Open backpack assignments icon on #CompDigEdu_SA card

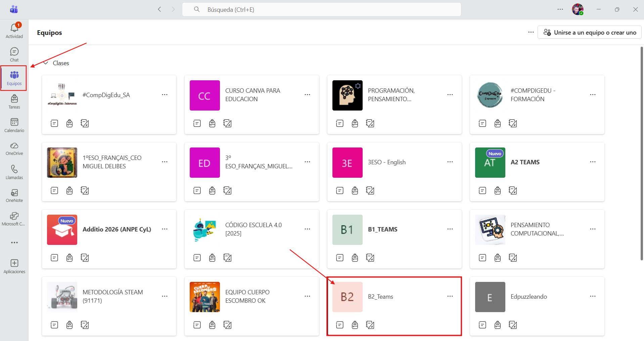click(x=70, y=123)
